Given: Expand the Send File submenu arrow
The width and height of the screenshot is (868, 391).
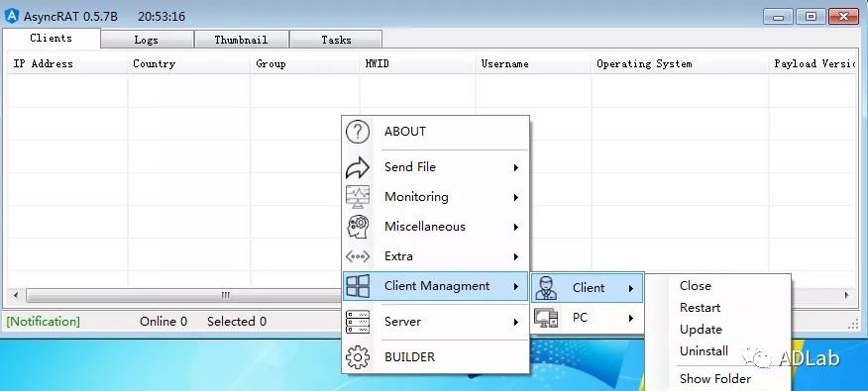Looking at the screenshot, I should pyautogui.click(x=516, y=167).
